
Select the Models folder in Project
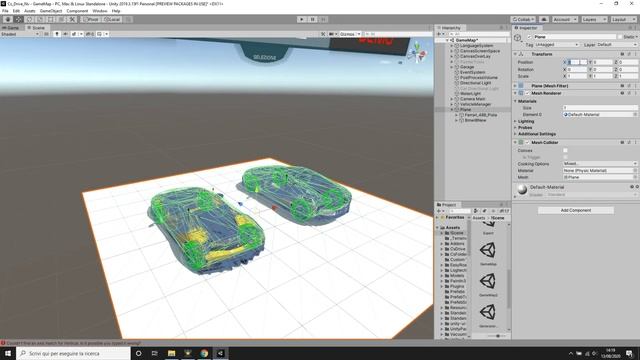(x=457, y=276)
